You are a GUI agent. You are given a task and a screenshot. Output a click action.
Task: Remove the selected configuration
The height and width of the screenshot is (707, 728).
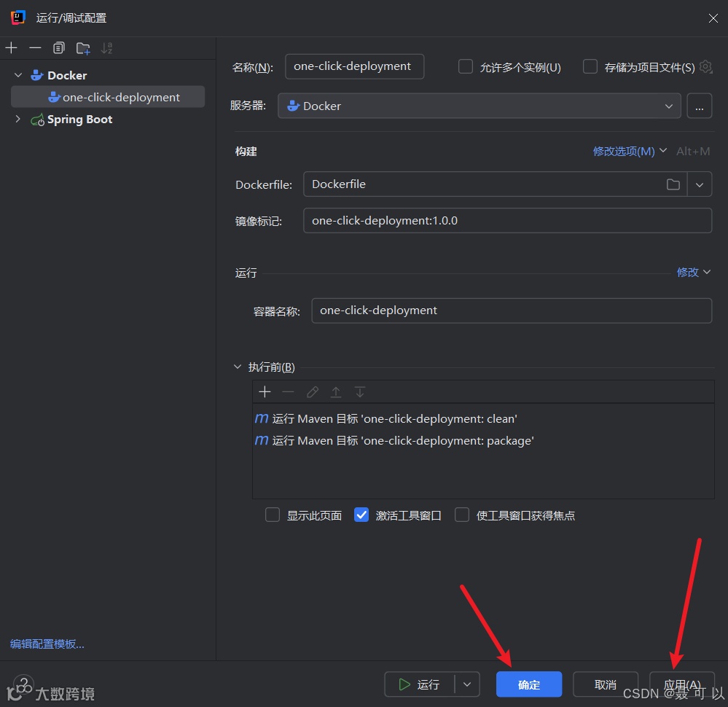coord(35,48)
